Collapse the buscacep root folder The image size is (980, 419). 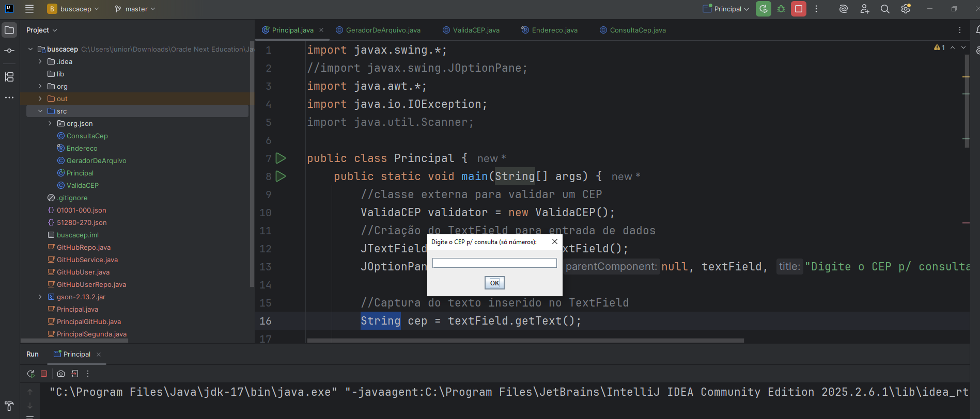click(x=30, y=49)
